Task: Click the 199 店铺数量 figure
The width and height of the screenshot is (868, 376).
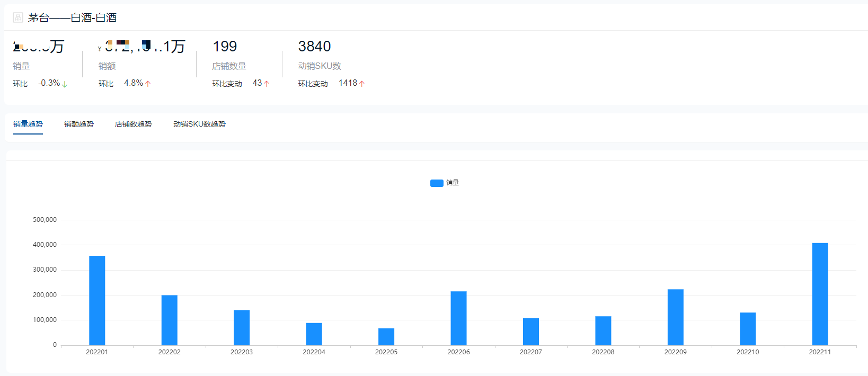Action: [225, 47]
